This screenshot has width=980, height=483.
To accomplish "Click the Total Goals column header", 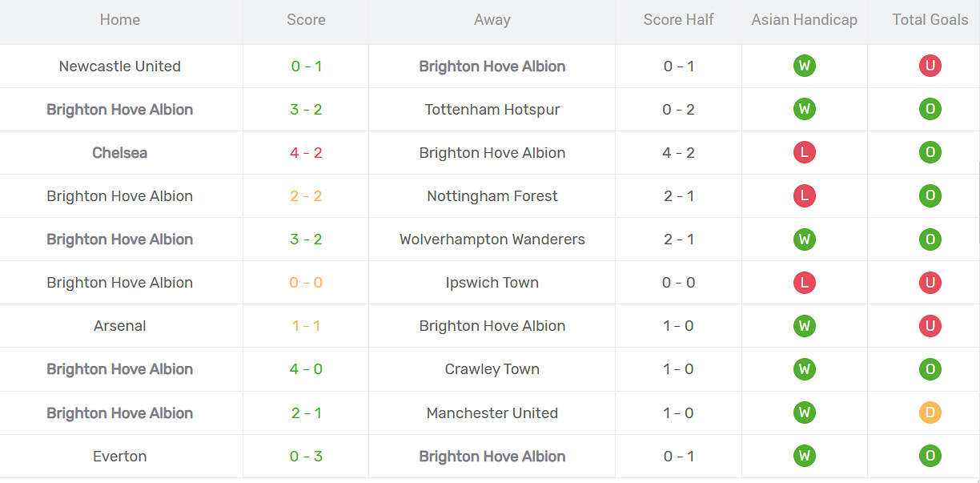I will pyautogui.click(x=930, y=20).
